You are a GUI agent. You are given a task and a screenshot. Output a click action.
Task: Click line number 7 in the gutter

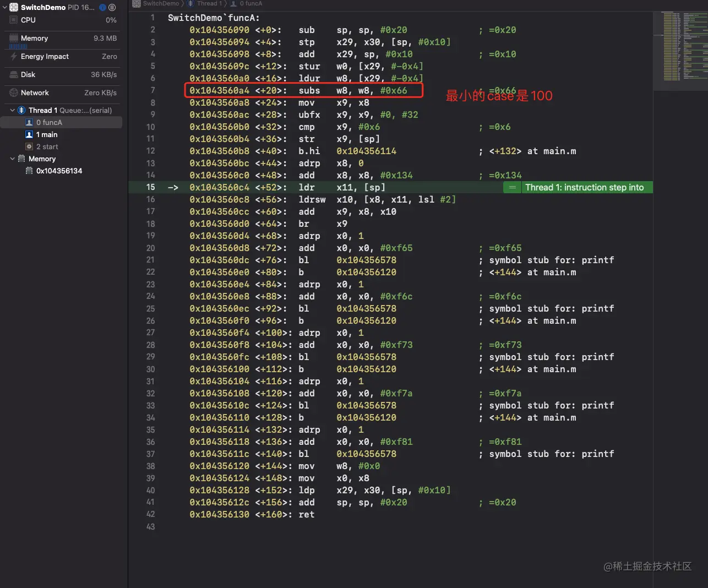pos(153,90)
